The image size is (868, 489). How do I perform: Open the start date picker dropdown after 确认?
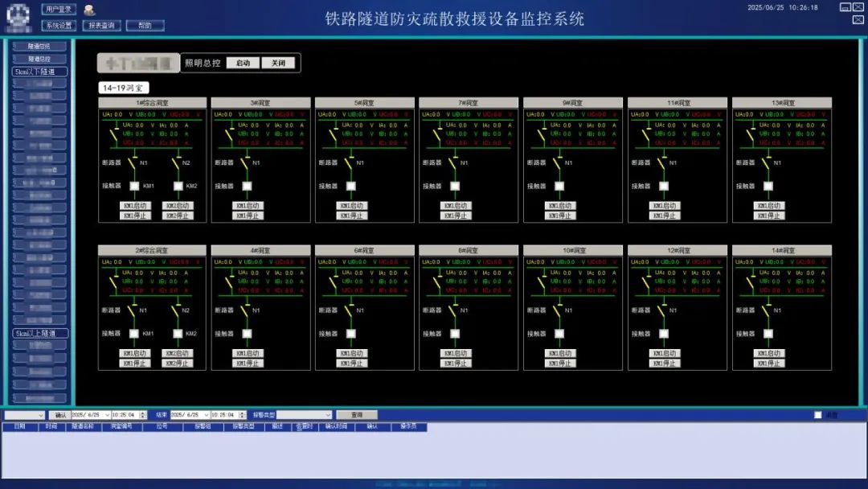107,415
